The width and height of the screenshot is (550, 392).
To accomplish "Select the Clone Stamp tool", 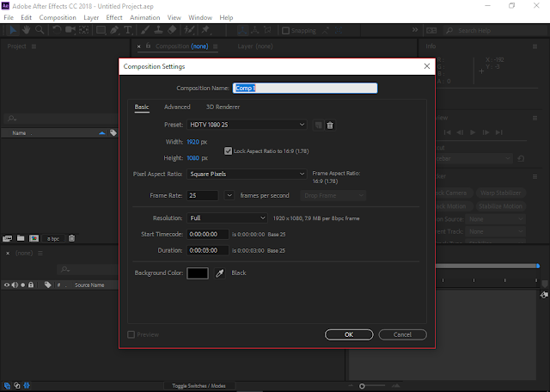I will click(158, 30).
